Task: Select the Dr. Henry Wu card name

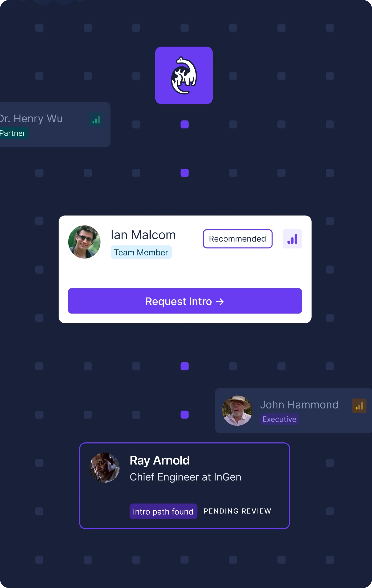Action: (31, 119)
